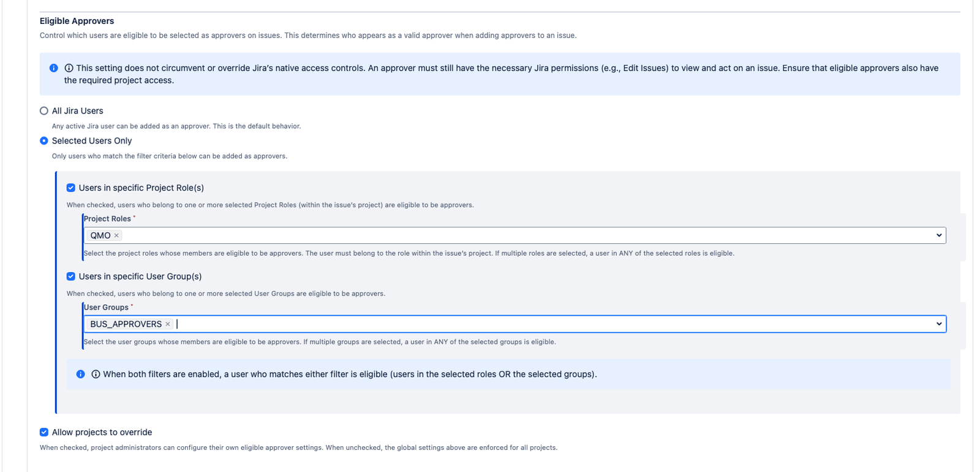980x472 pixels.
Task: Click the circled info icon beside the OR-filter note
Action: (95, 374)
